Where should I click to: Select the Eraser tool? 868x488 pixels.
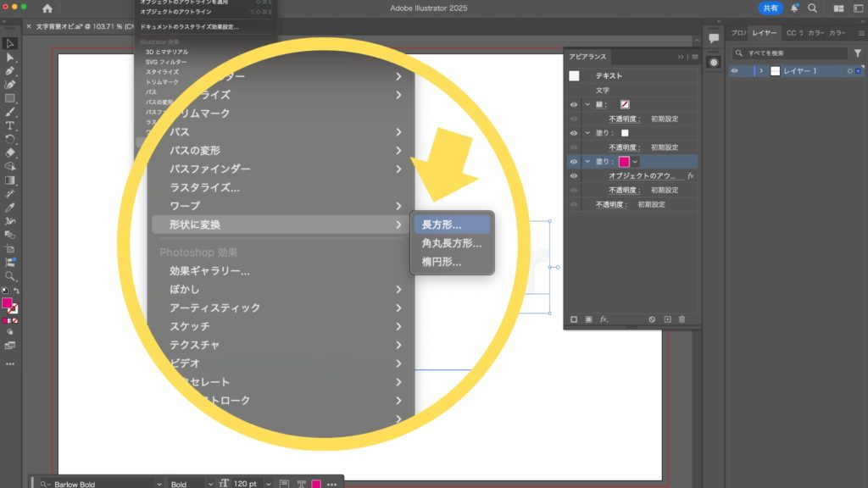10,152
